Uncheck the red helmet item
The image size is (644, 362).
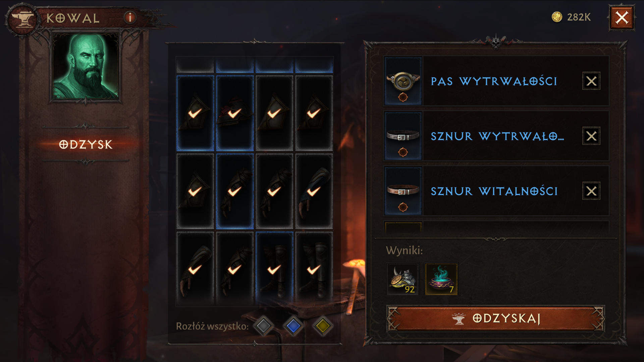point(235,113)
